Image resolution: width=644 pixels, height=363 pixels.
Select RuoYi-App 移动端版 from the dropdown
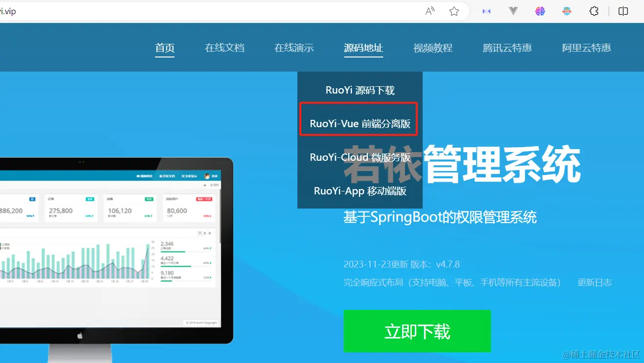[360, 191]
